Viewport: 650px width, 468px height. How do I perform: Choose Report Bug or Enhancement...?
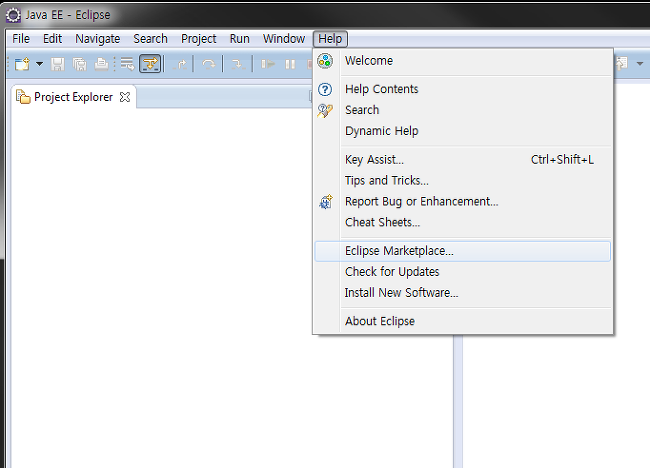click(463, 201)
